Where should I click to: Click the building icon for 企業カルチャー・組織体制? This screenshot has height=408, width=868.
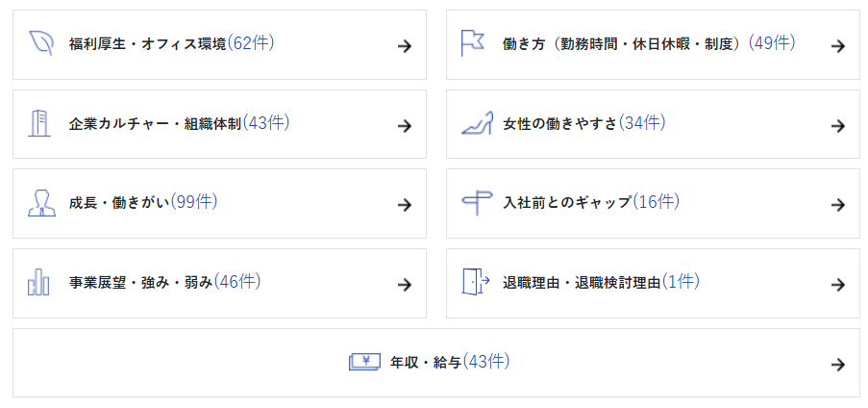39,123
